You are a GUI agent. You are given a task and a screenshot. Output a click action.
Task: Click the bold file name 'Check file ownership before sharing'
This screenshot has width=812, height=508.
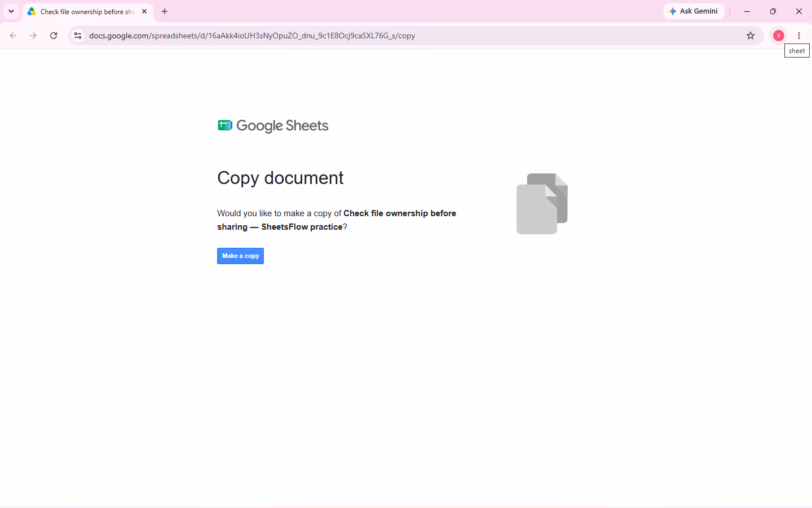[x=337, y=220]
